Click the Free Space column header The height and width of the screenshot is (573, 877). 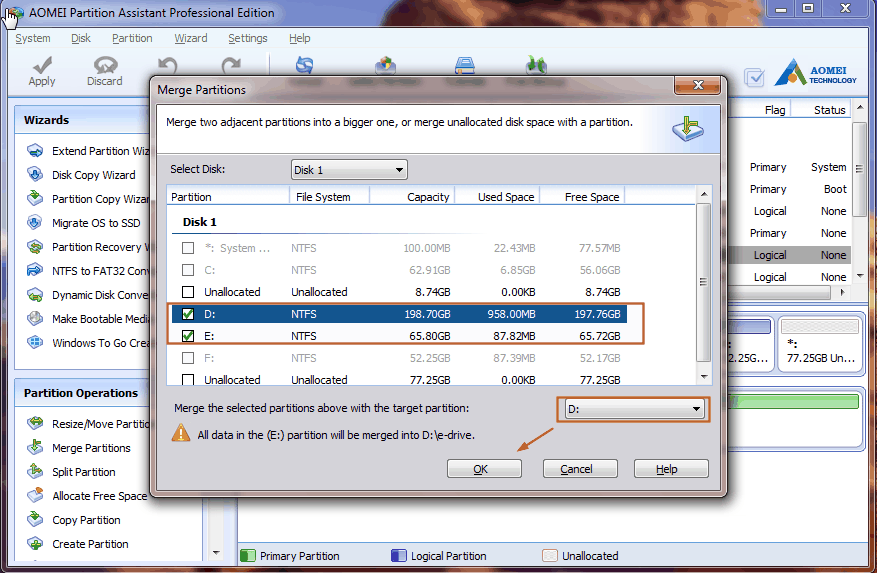tap(583, 197)
